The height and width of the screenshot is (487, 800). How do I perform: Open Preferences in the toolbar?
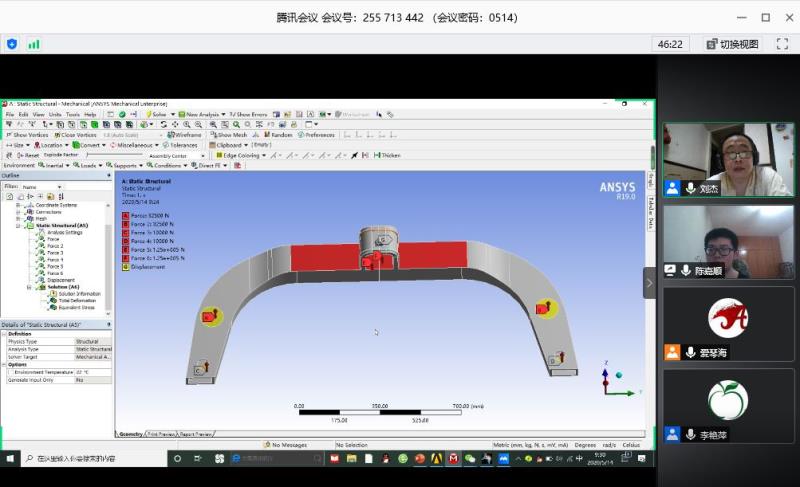point(316,135)
